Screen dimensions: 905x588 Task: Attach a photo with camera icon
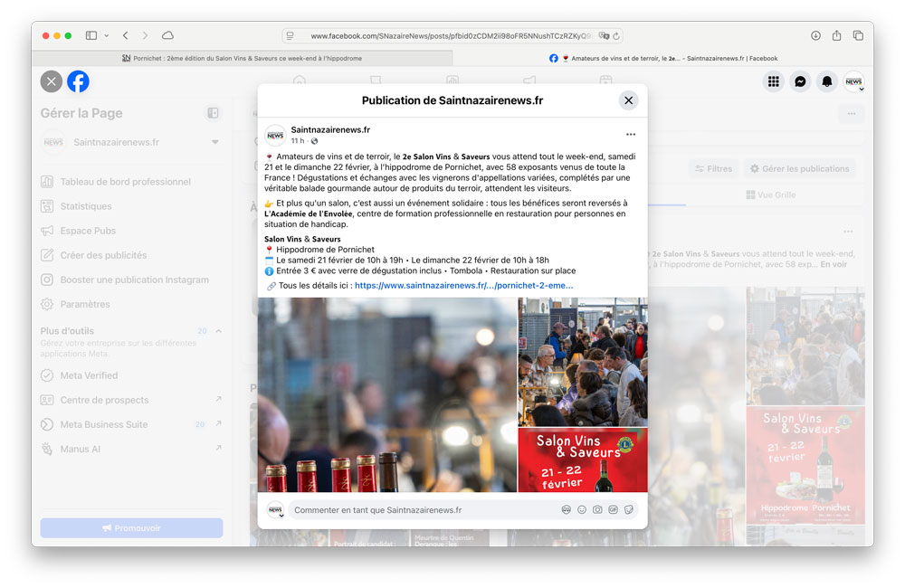click(x=597, y=510)
